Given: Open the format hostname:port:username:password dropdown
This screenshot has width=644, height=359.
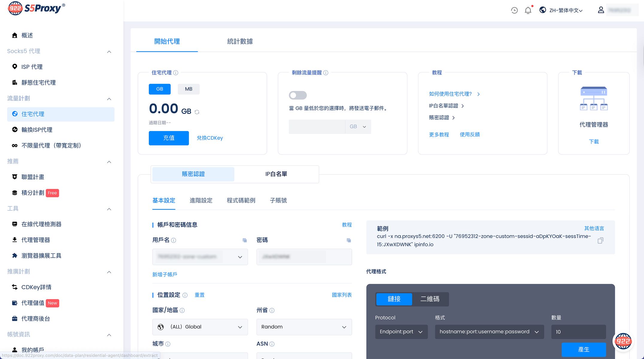Looking at the screenshot, I should point(489,332).
